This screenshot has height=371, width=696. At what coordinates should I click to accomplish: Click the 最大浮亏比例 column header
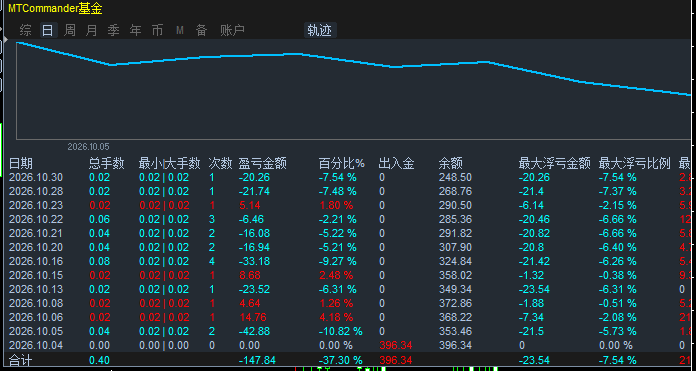[x=634, y=163]
